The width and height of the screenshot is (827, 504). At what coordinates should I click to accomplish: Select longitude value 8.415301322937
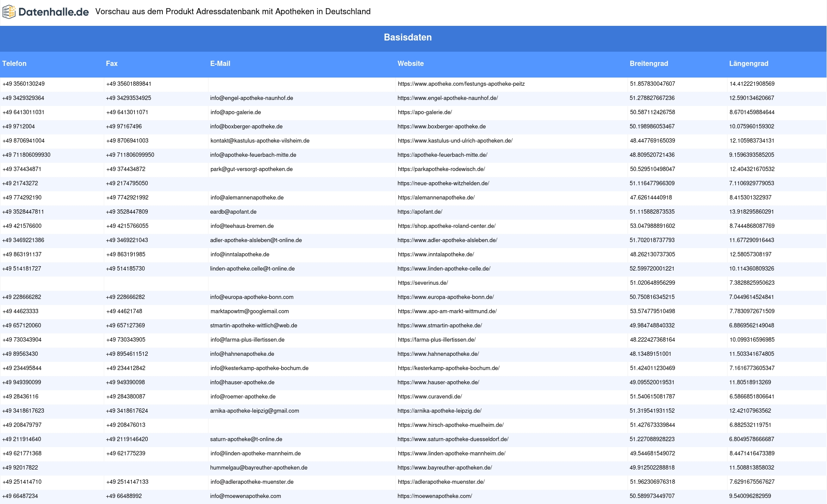pyautogui.click(x=750, y=198)
